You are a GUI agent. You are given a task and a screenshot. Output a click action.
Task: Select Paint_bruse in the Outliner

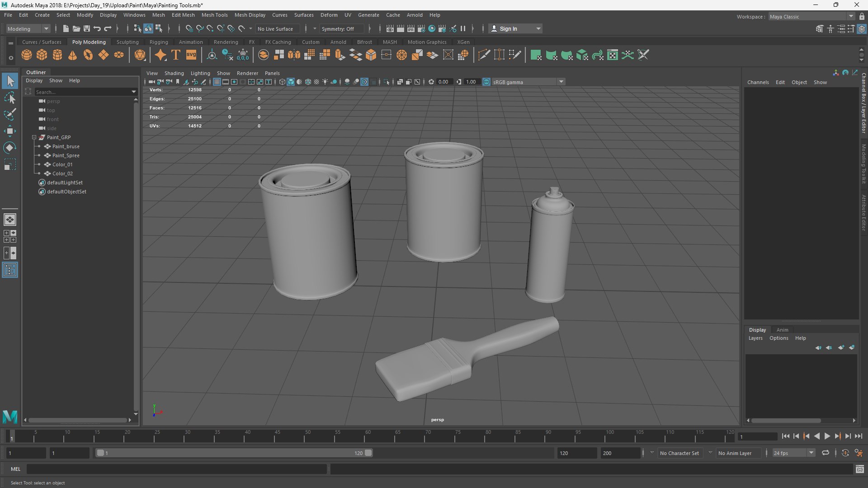coord(66,146)
